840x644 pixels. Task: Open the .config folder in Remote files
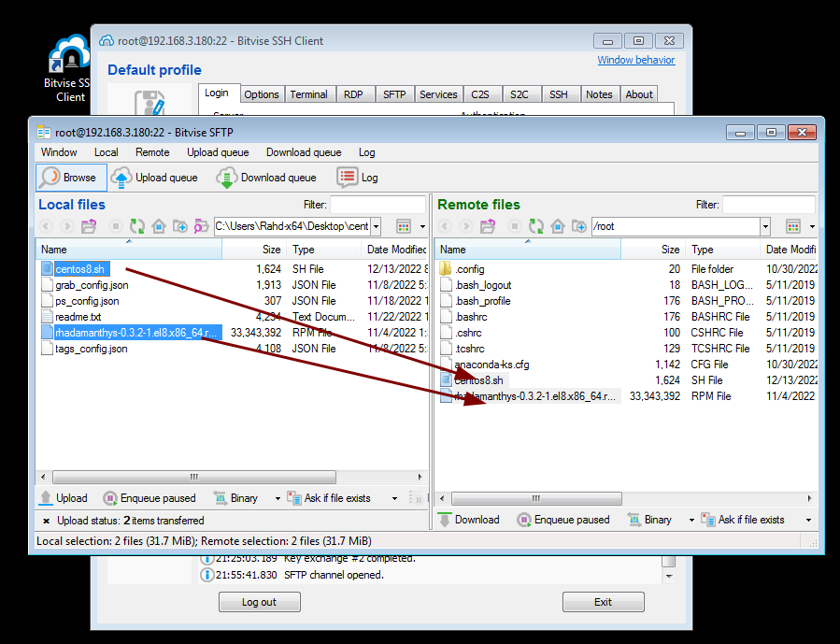469,269
